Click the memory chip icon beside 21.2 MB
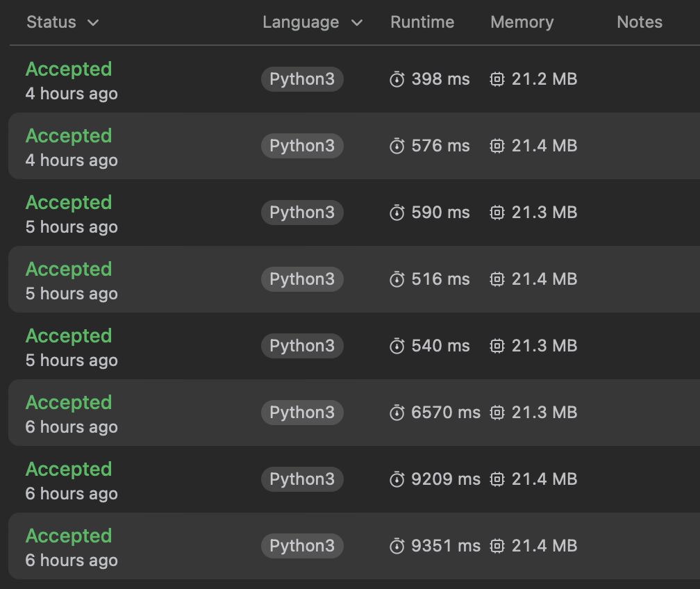700x589 pixels. (x=497, y=79)
